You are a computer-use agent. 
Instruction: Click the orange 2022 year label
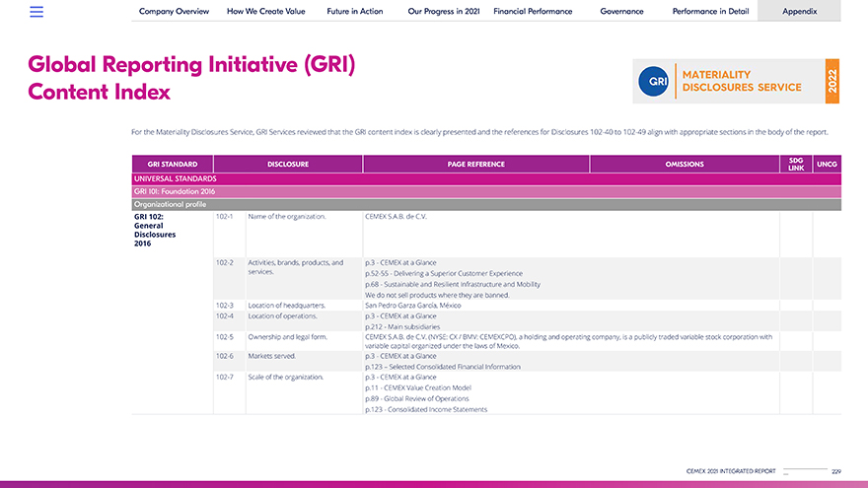(x=832, y=81)
